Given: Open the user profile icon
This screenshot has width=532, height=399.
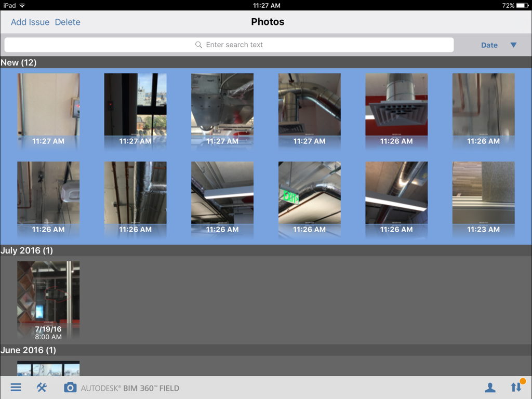Looking at the screenshot, I should click(490, 387).
